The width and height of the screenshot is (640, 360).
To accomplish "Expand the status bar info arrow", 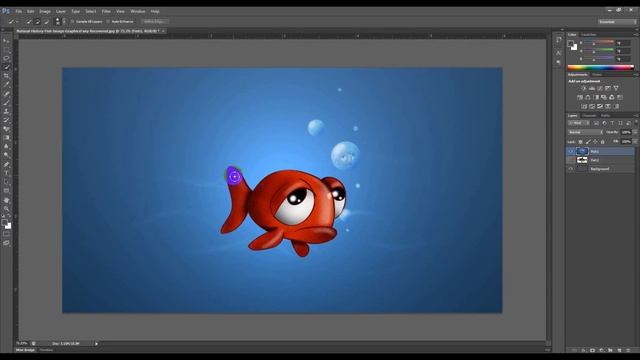I will (96, 344).
